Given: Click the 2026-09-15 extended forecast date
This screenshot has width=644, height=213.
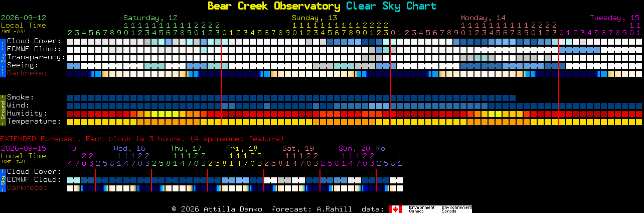Looking at the screenshot, I should pos(24,148).
